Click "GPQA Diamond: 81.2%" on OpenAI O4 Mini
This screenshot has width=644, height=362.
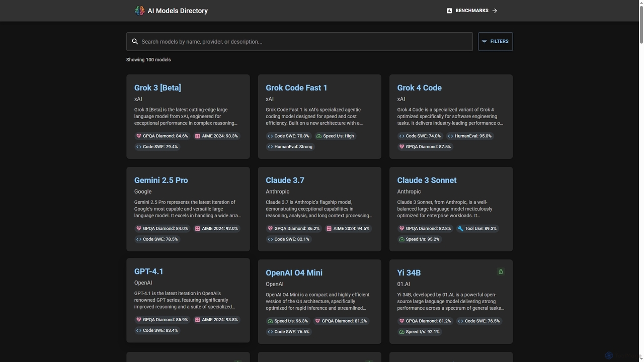pos(341,321)
